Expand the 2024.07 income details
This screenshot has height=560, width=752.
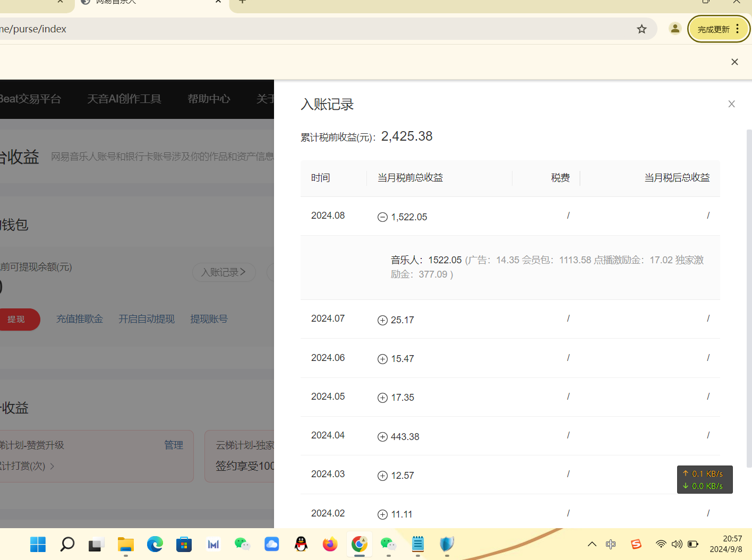(x=382, y=320)
